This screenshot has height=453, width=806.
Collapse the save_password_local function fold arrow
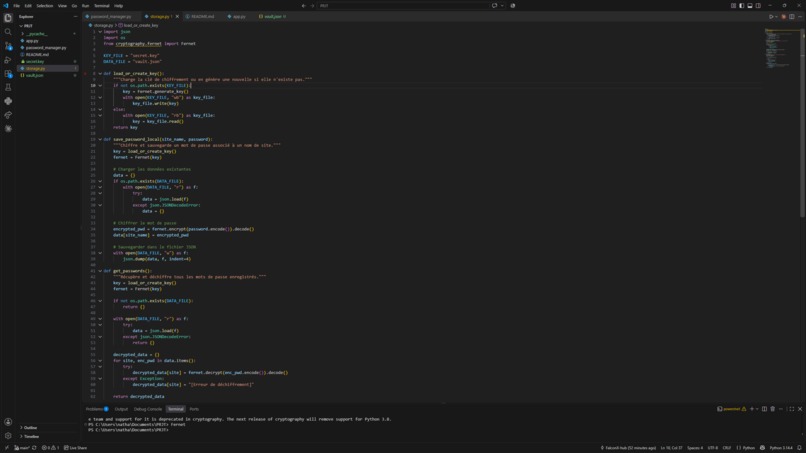[100, 139]
